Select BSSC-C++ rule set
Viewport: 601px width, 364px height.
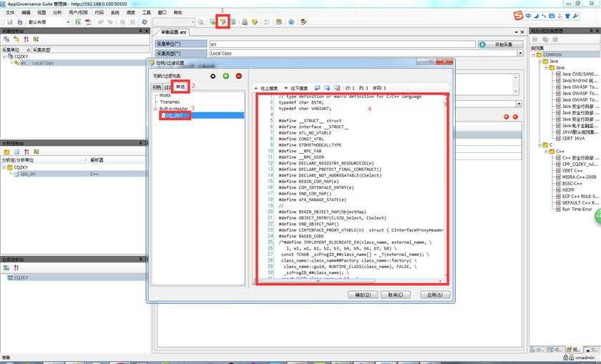pyautogui.click(x=572, y=184)
